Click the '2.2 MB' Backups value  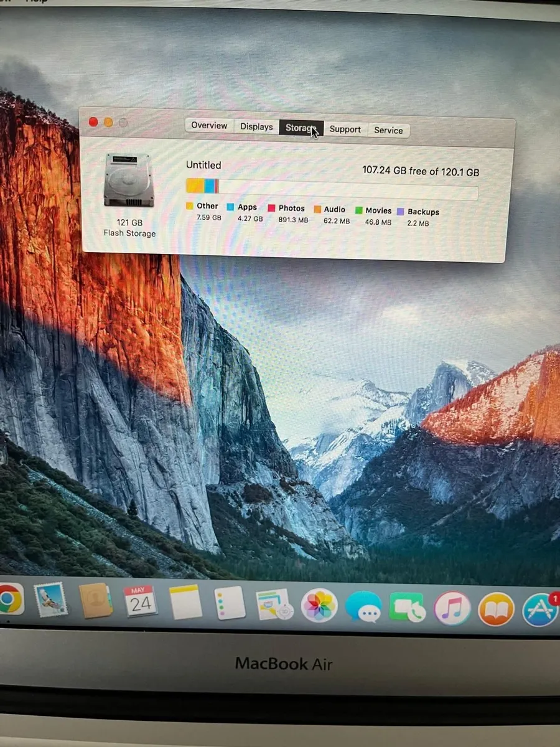pos(418,223)
